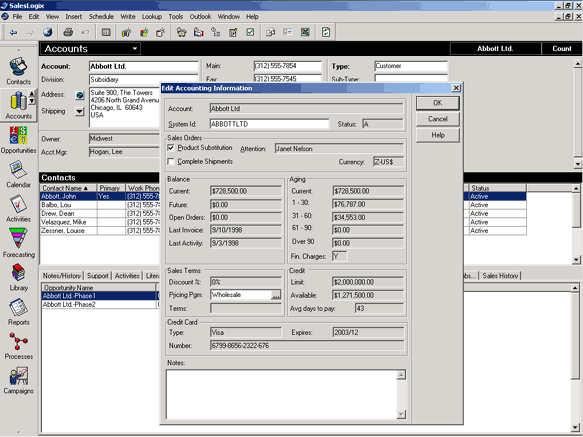
Task: Open Pricing Pgm lookup ellipsis button
Action: tap(276, 295)
